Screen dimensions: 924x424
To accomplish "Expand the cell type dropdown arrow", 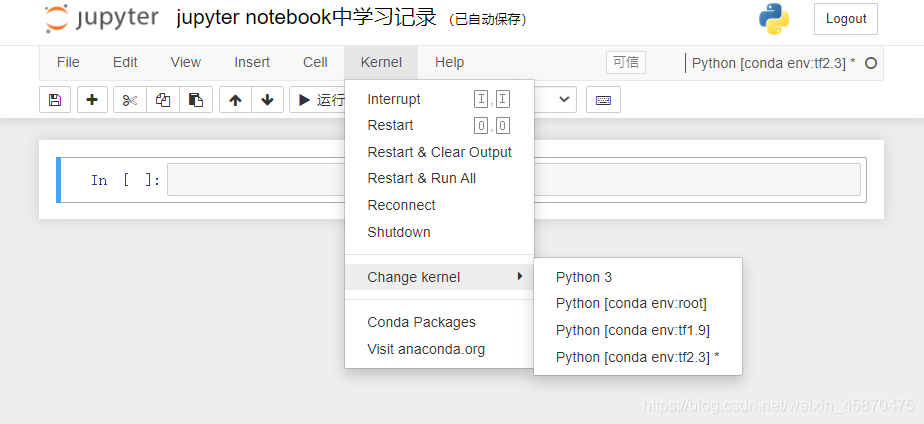I will (564, 100).
